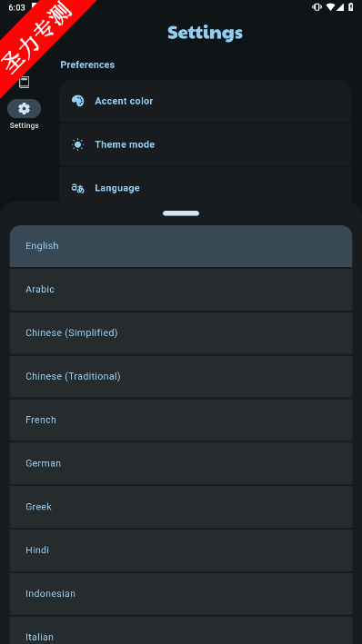Choose Italian at the list bottom
This screenshot has height=644, width=362.
click(181, 630)
